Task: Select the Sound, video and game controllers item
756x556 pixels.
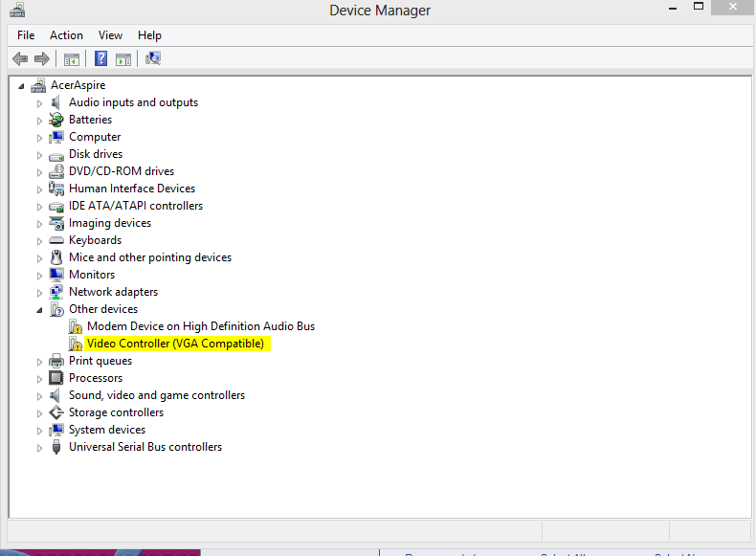Action: [x=156, y=395]
